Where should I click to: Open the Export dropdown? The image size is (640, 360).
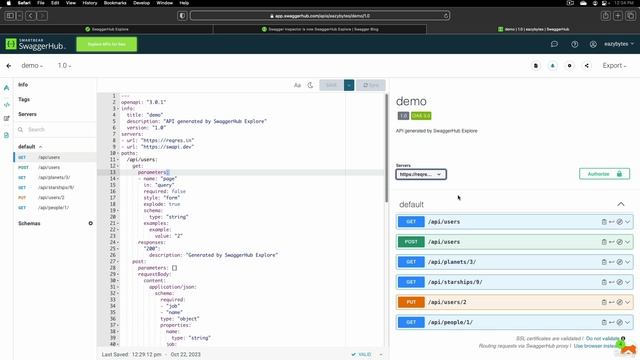click(x=614, y=66)
